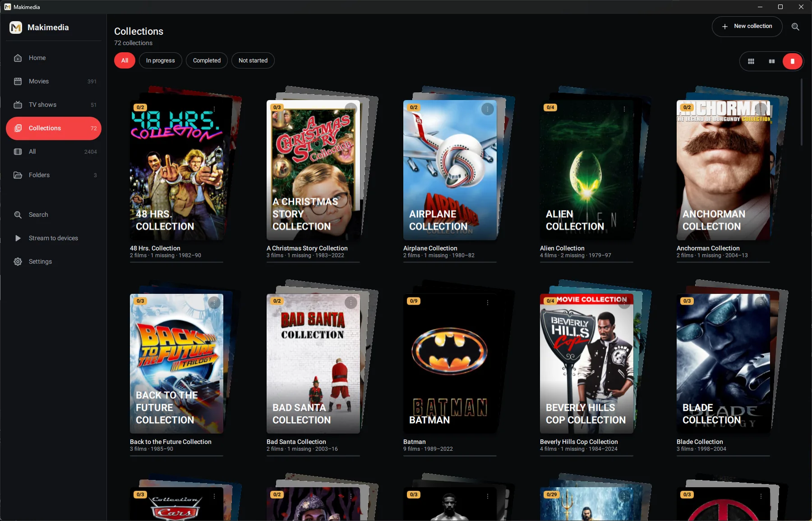Open the Makimedia logo in the sidebar
812x521 pixels.
click(x=16, y=27)
